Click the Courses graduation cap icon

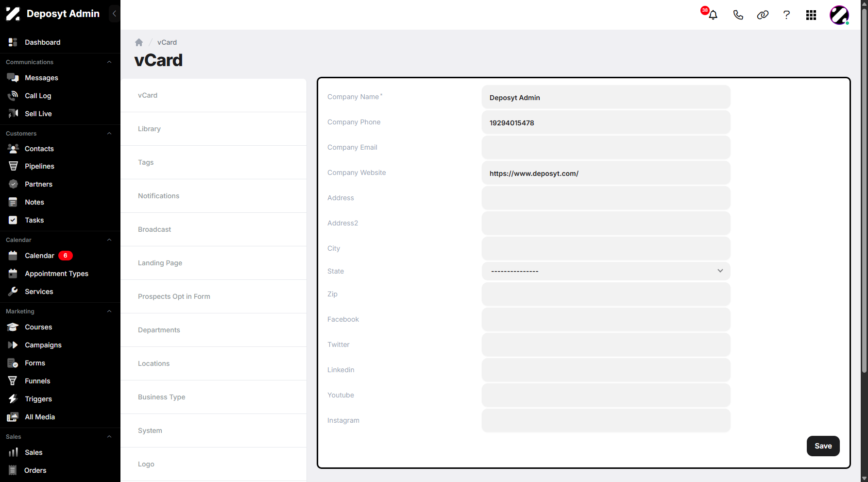[13, 327]
